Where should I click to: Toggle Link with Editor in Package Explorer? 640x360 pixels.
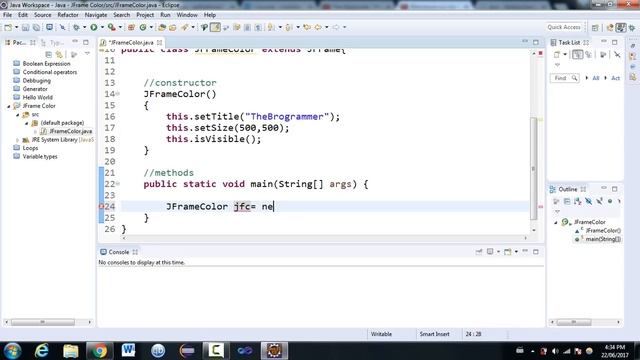tap(59, 55)
